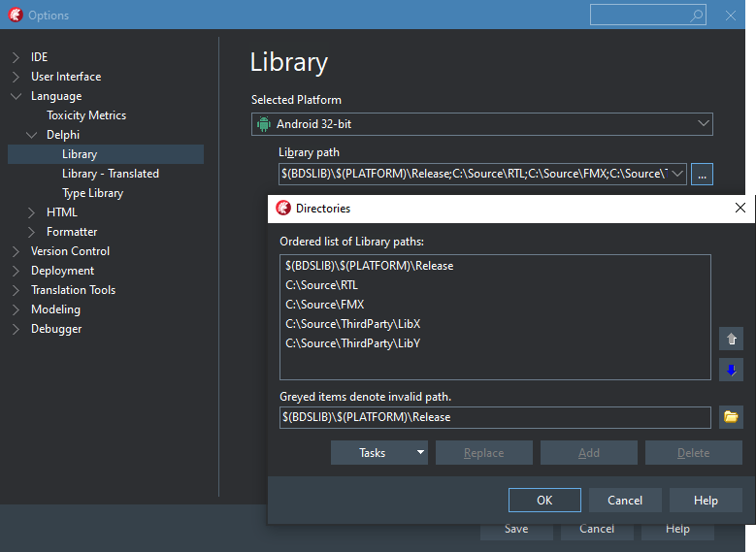The image size is (756, 552).
Task: Click Cancel in the Directories dialog
Action: tap(625, 500)
